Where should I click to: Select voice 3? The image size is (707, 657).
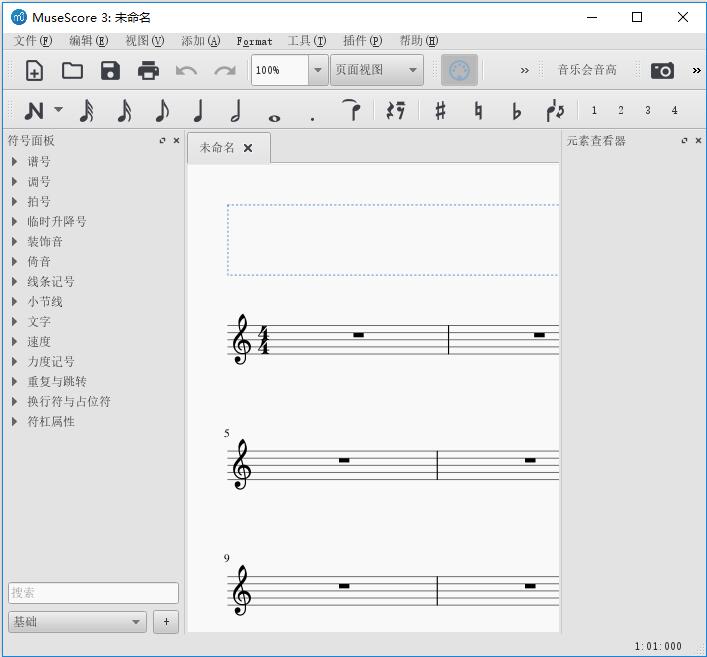[647, 110]
